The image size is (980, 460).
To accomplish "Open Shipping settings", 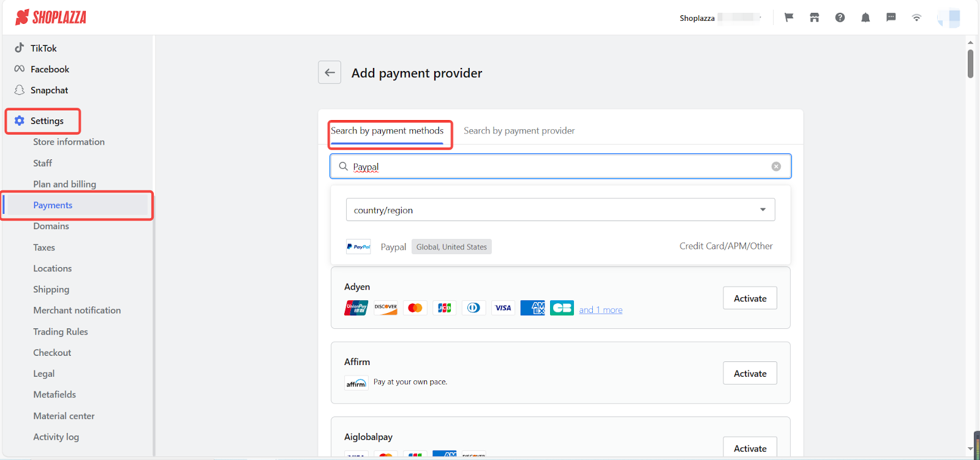I will pos(51,289).
